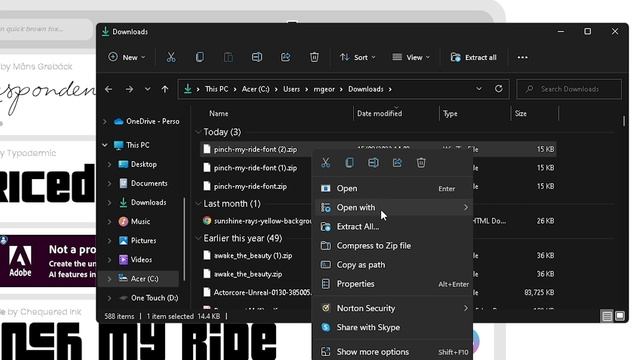
Task: Click the Copy icon in the context menu
Action: pyautogui.click(x=349, y=163)
